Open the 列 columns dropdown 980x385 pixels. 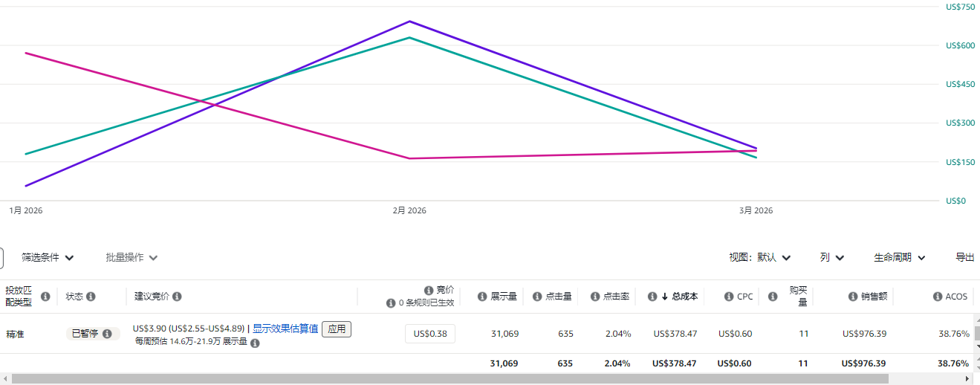(831, 258)
